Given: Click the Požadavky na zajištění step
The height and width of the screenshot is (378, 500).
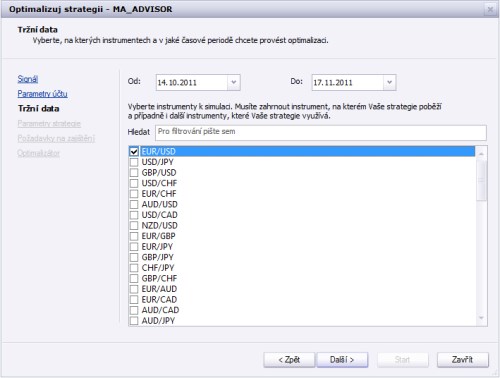Looking at the screenshot, I should coord(56,138).
